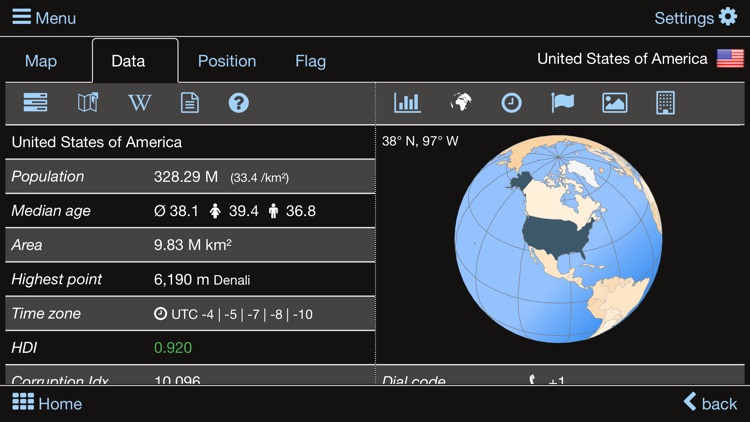Click the male figure icon in Median age
Screen dimensions: 750x422
pyautogui.click(x=273, y=211)
